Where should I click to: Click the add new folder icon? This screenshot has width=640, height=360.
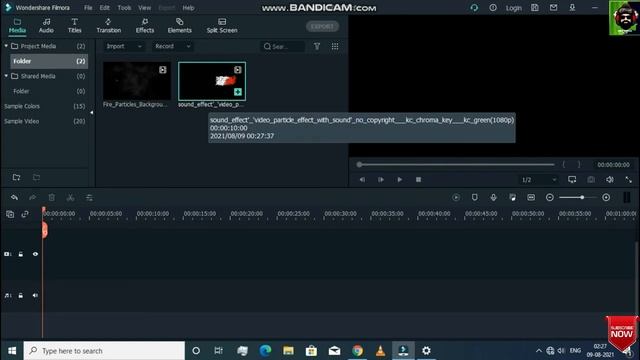[x=16, y=177]
